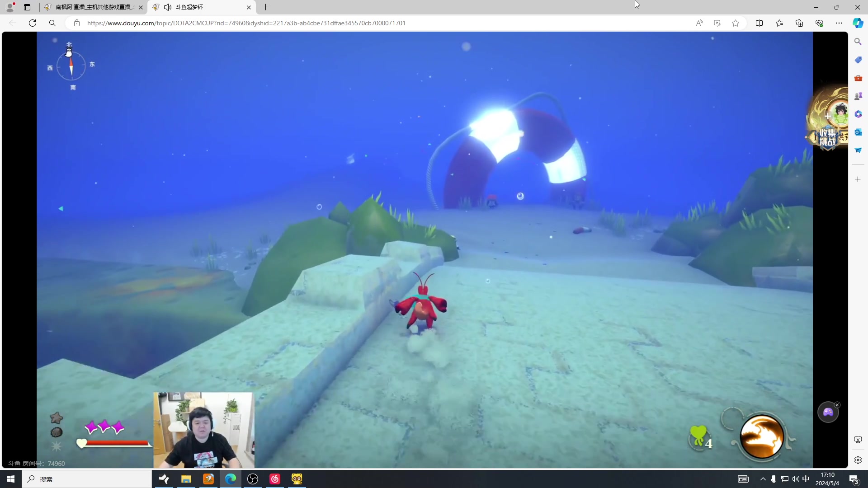Click the sidebar screenshot icon
Viewport: 868px width, 488px height.
tap(858, 440)
